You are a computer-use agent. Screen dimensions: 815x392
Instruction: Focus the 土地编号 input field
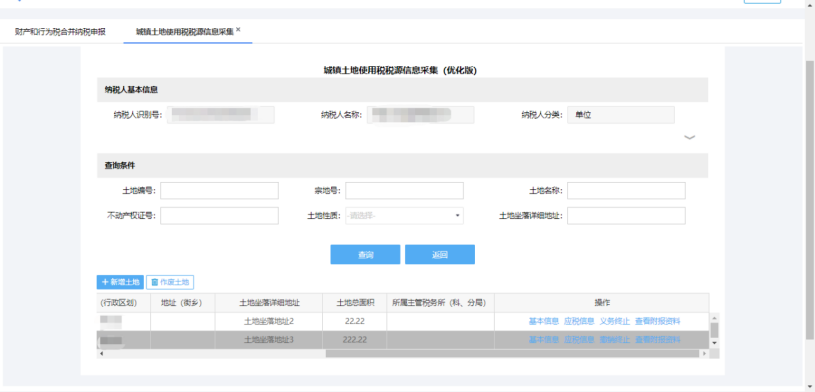tap(219, 191)
